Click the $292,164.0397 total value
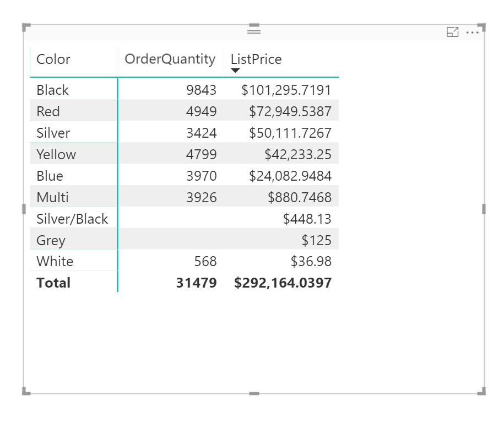This screenshot has width=504, height=422. tap(282, 283)
